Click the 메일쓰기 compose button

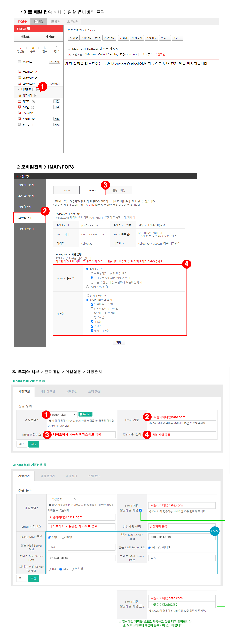(x=26, y=37)
